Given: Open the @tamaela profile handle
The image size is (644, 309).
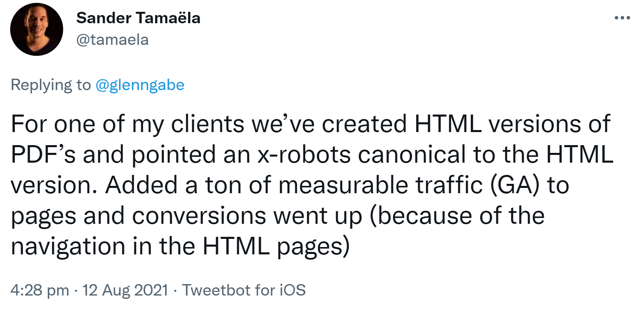Looking at the screenshot, I should pyautogui.click(x=112, y=40).
